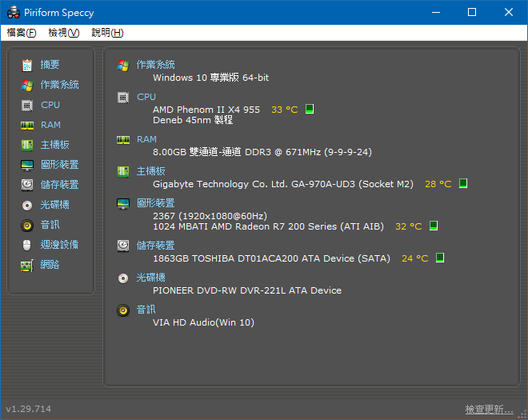Click the window resize grip in bottom corner
The image size is (528, 420).
click(x=522, y=414)
